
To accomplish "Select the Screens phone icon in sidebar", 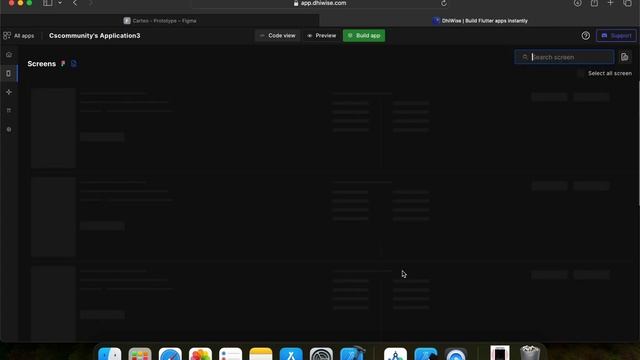I will pyautogui.click(x=9, y=73).
